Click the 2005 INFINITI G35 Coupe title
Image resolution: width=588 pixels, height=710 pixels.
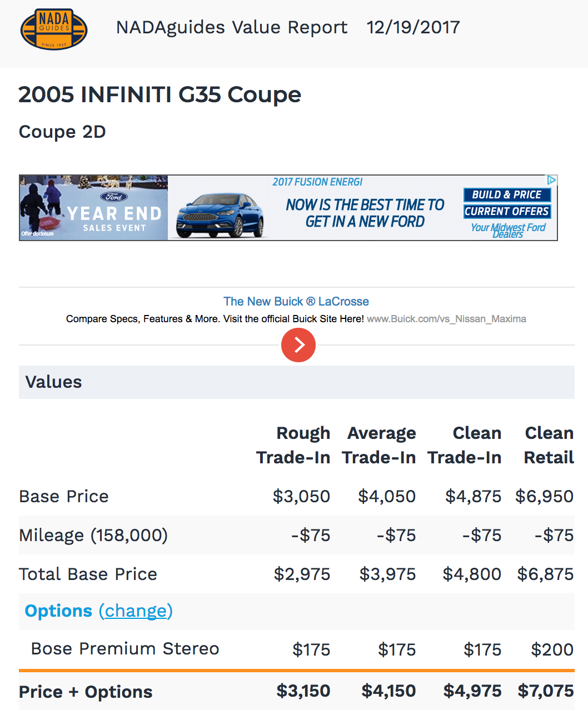tap(160, 95)
